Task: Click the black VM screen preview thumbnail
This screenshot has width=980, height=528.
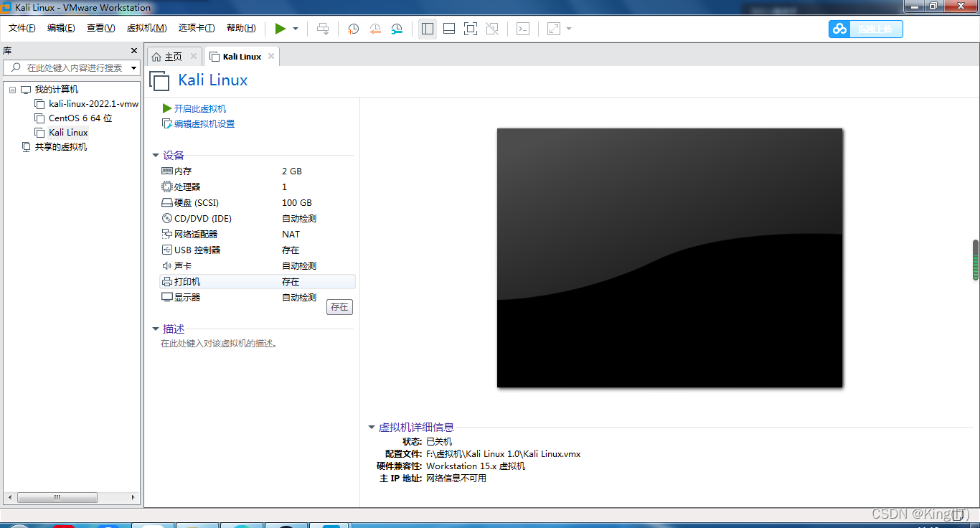Action: tap(669, 258)
